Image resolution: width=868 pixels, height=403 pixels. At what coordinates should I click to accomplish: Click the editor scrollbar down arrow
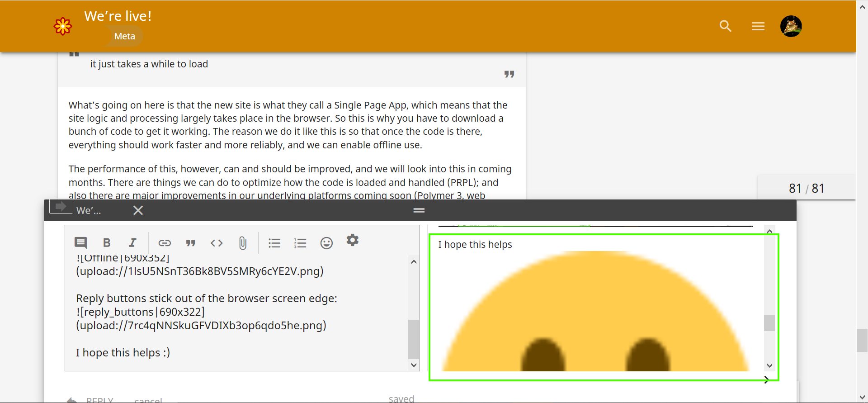pyautogui.click(x=414, y=365)
